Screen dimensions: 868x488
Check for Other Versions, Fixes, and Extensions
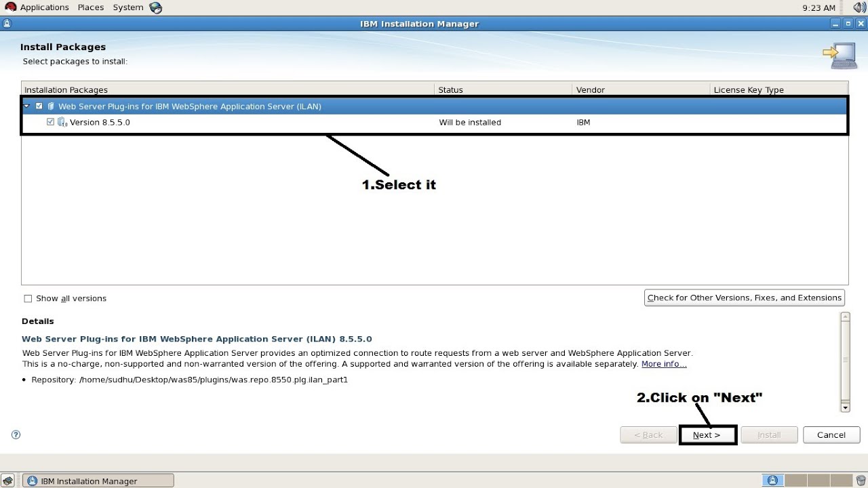tap(745, 298)
